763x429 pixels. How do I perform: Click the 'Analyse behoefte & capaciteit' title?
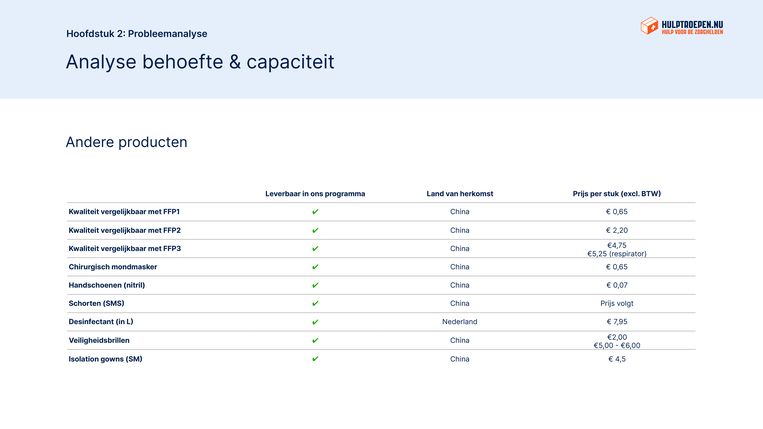(x=200, y=62)
